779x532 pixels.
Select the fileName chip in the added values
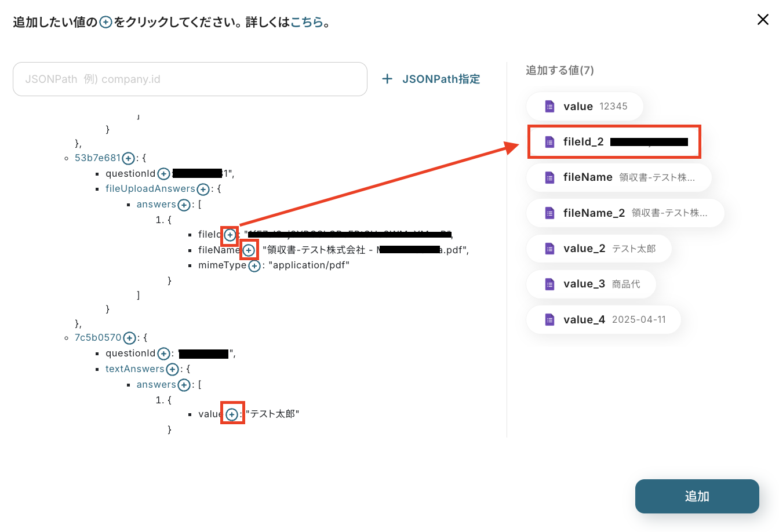[x=619, y=177]
